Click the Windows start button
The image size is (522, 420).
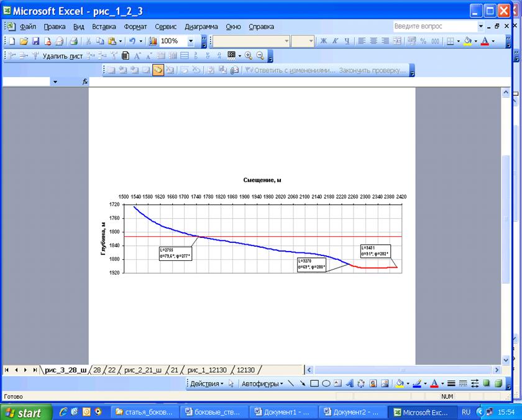pos(24,412)
